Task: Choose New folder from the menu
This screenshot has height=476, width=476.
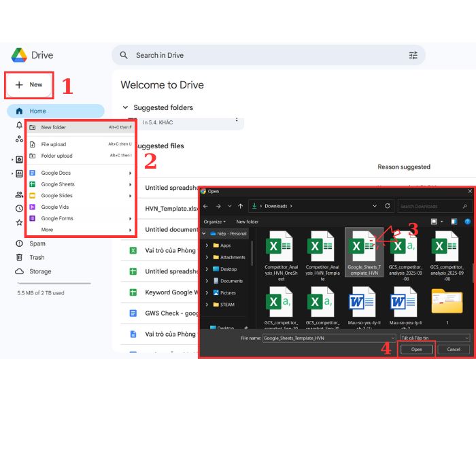Action: click(80, 127)
